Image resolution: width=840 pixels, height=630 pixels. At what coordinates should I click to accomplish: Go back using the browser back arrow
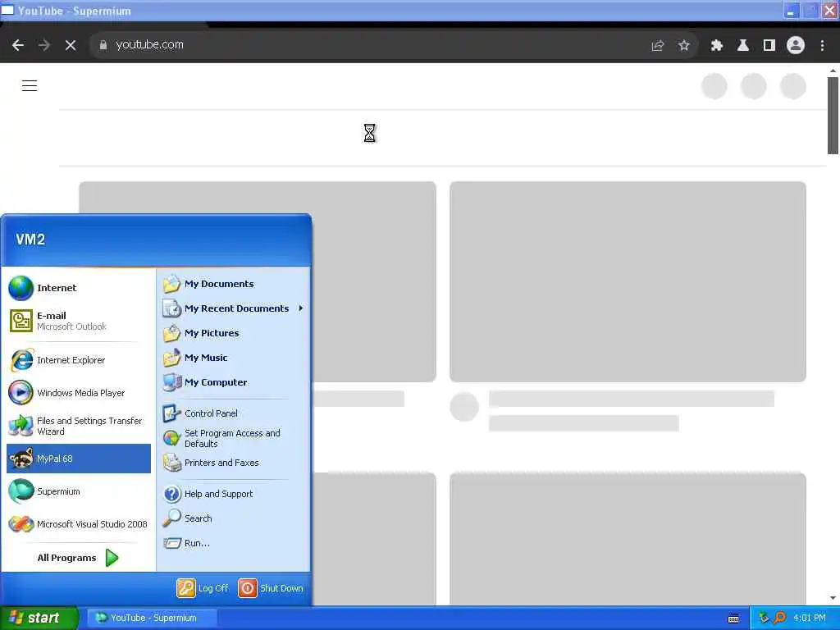(18, 46)
